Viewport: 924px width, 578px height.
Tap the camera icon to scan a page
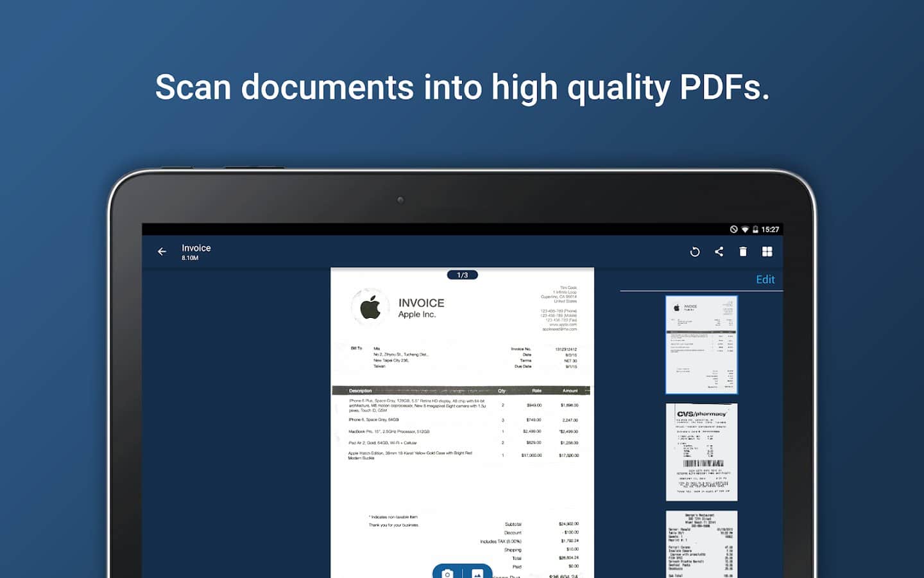[447, 573]
